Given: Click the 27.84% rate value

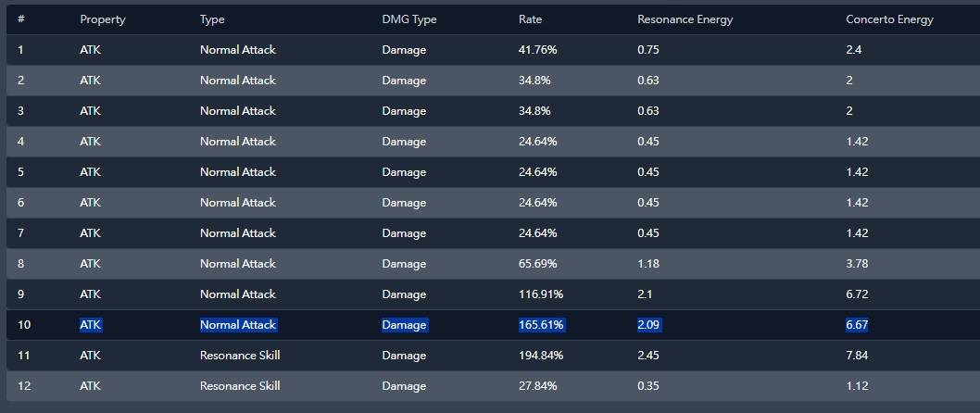Looking at the screenshot, I should pos(538,386).
